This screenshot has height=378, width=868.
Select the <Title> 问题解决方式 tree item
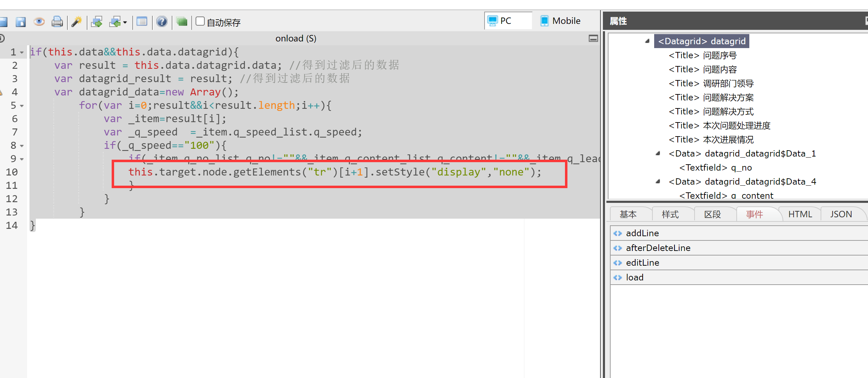711,111
